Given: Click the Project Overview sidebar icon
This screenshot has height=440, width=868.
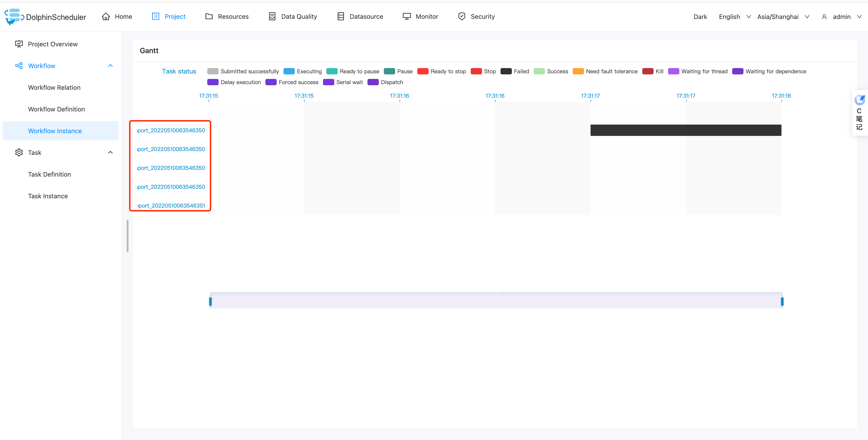Looking at the screenshot, I should pos(19,44).
